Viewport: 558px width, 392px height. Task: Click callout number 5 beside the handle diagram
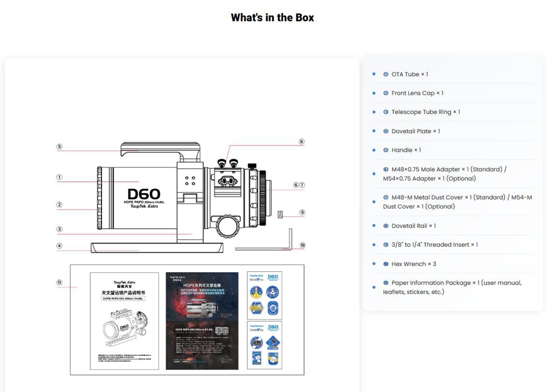point(59,146)
